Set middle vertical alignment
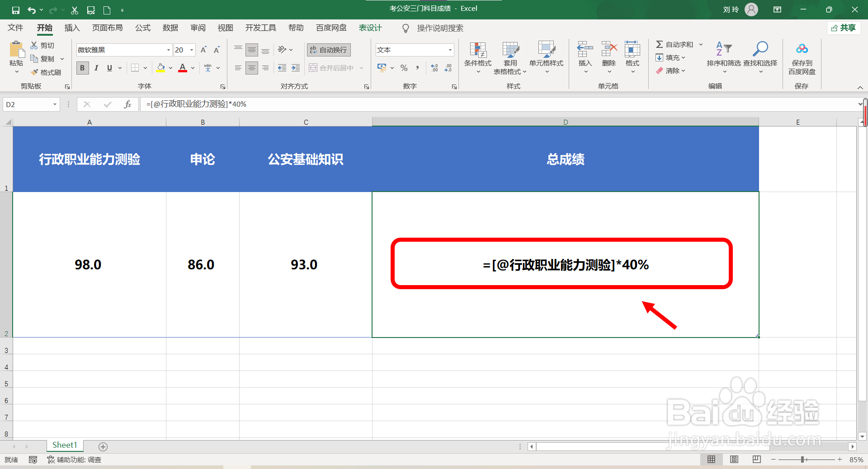The height and width of the screenshot is (469, 868). 252,50
